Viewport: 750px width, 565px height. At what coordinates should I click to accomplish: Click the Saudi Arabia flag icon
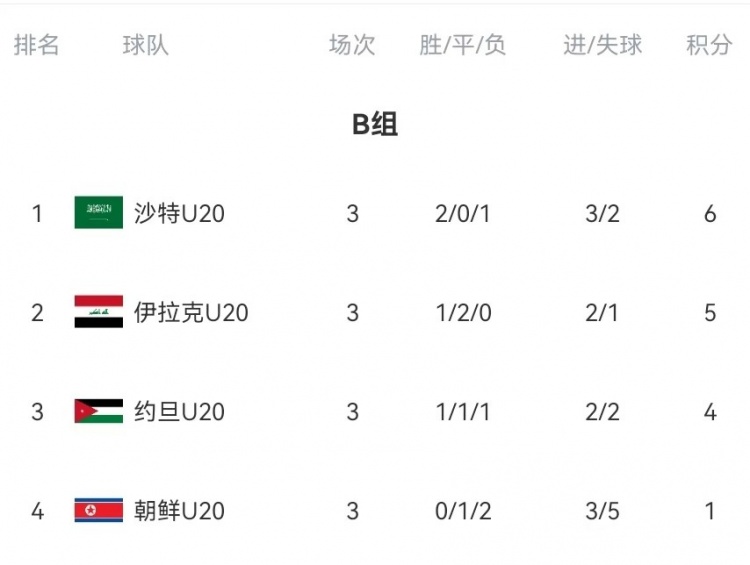tap(98, 213)
